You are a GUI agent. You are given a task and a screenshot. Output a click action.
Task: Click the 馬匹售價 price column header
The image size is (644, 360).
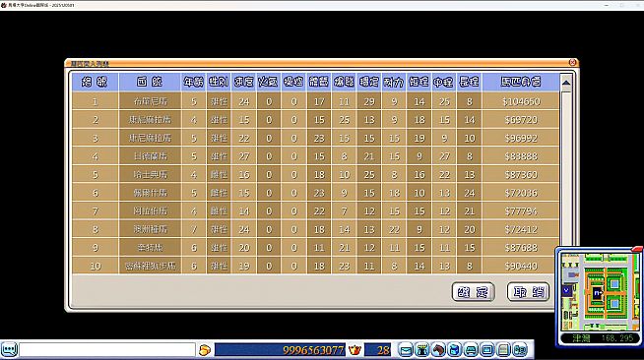521,82
